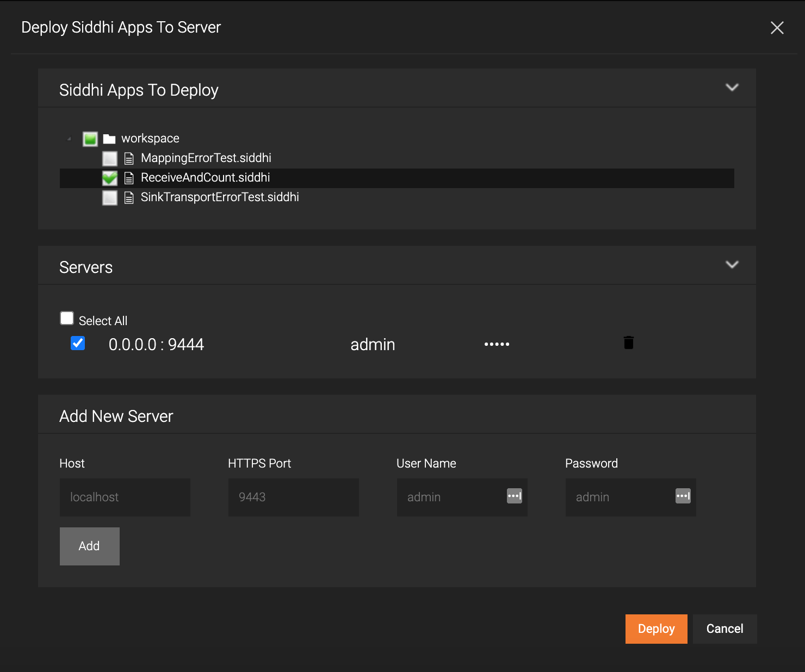Collapse the Servers section chevron

[x=732, y=265]
